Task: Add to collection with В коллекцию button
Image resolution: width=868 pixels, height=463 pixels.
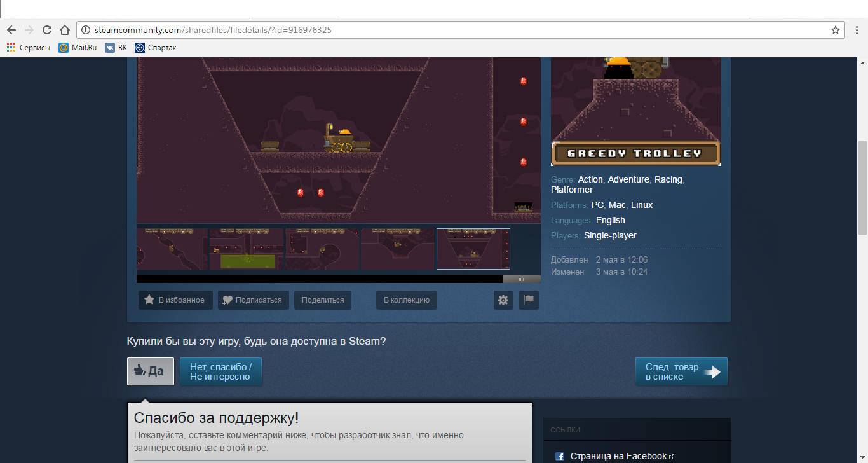Action: (x=407, y=300)
